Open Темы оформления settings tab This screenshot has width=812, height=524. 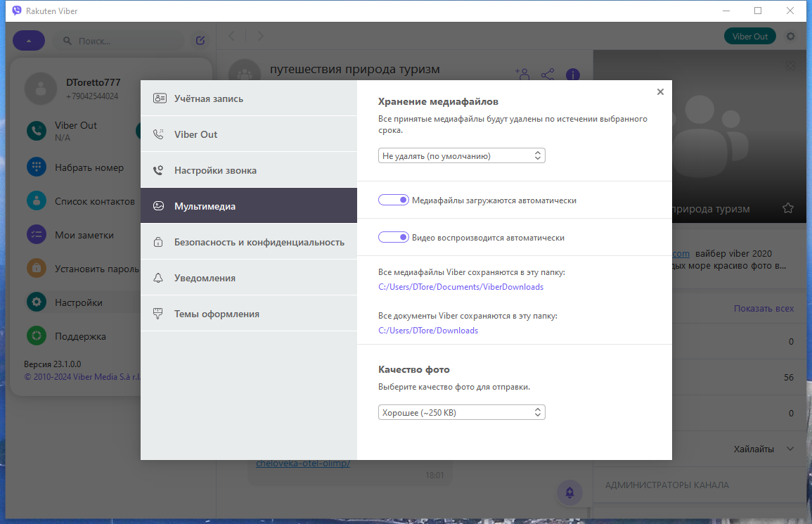[x=249, y=314]
